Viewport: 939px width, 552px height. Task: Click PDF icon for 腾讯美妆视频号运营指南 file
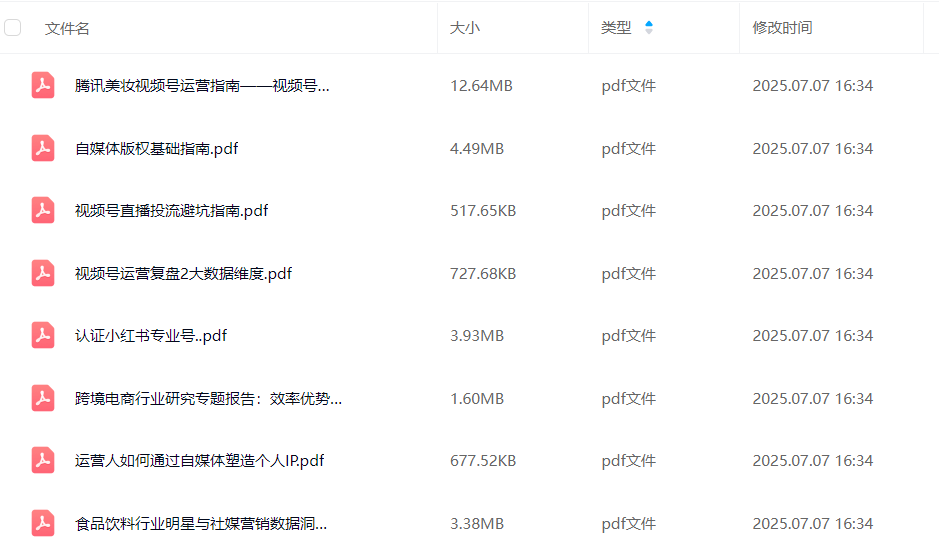point(43,86)
